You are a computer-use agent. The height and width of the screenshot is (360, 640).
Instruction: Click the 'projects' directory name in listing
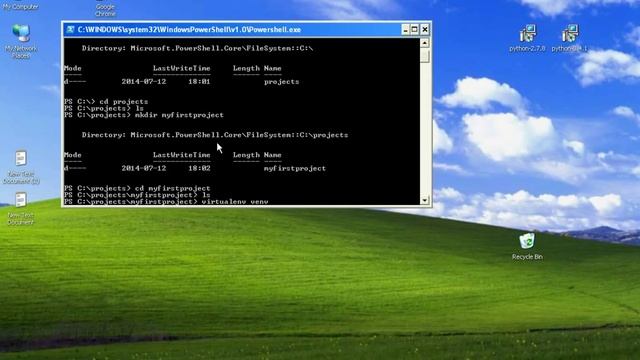[281, 82]
